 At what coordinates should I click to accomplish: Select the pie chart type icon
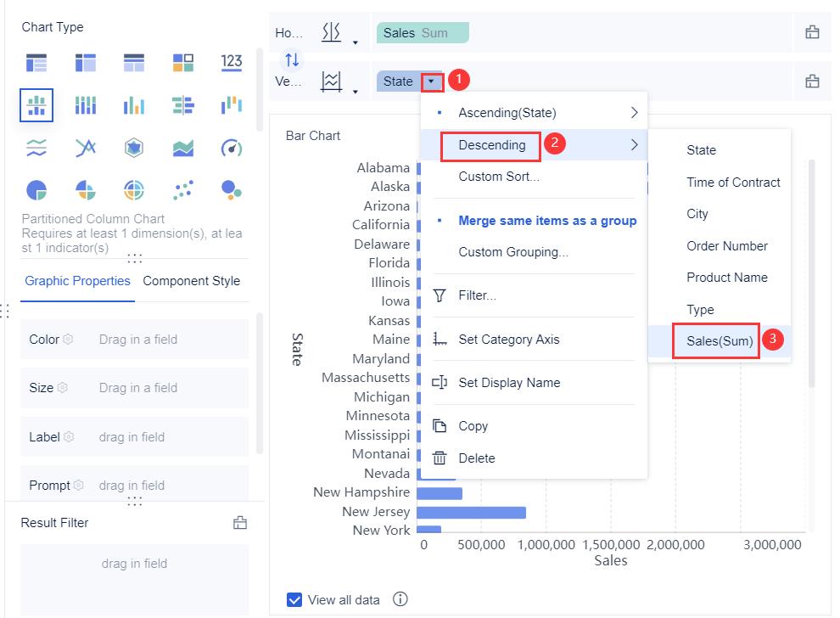pyautogui.click(x=36, y=189)
